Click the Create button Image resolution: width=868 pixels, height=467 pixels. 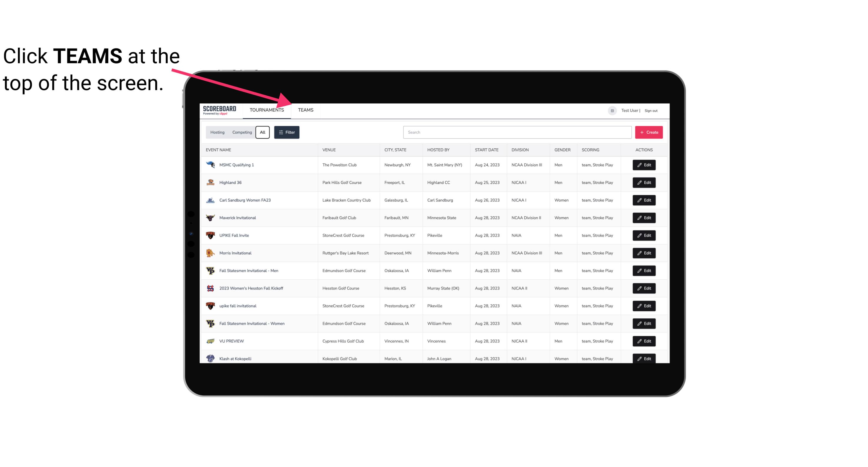[648, 132]
